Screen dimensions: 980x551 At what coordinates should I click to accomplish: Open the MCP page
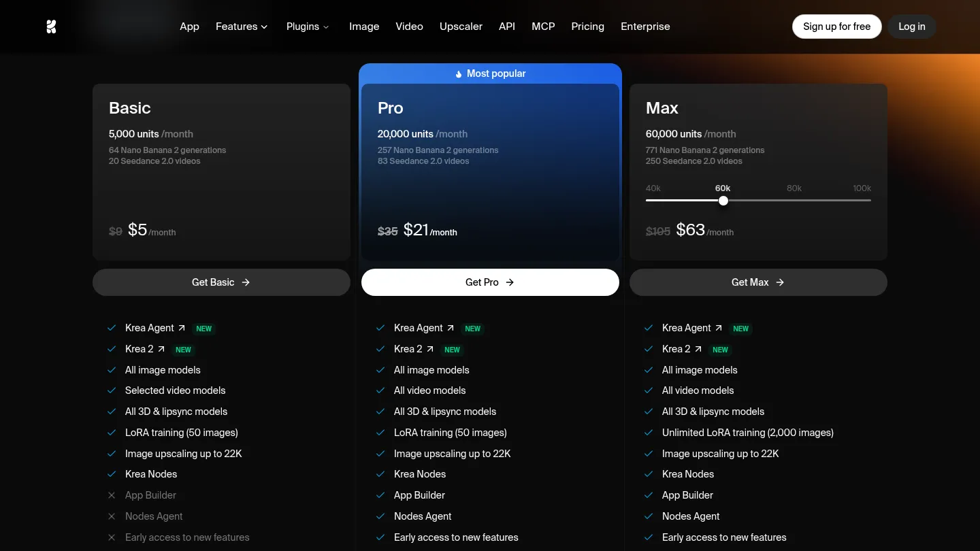click(x=543, y=27)
